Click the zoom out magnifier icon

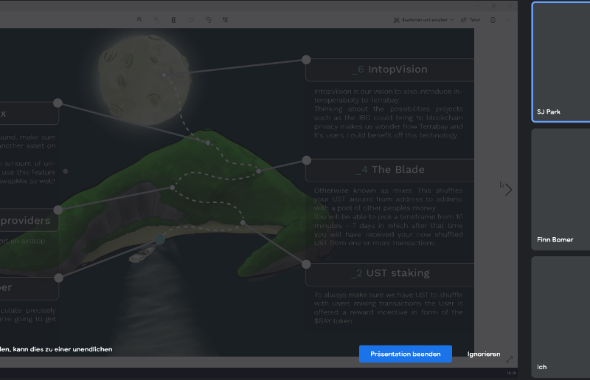pos(157,20)
